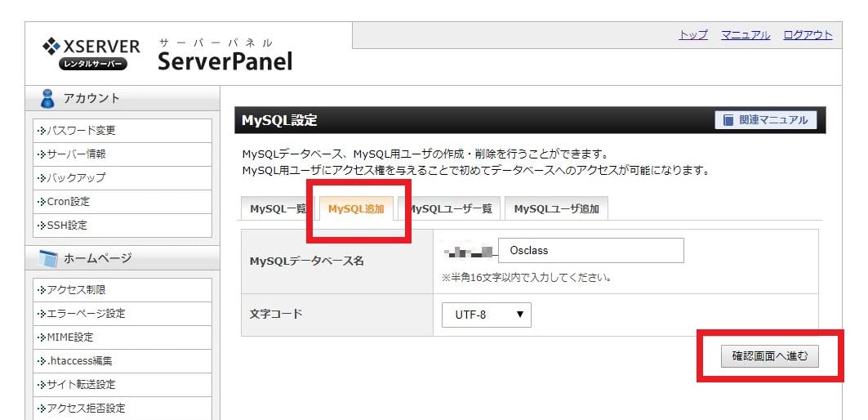Click the MySQL database name input field
Image resolution: width=868 pixels, height=420 pixels.
pos(590,251)
